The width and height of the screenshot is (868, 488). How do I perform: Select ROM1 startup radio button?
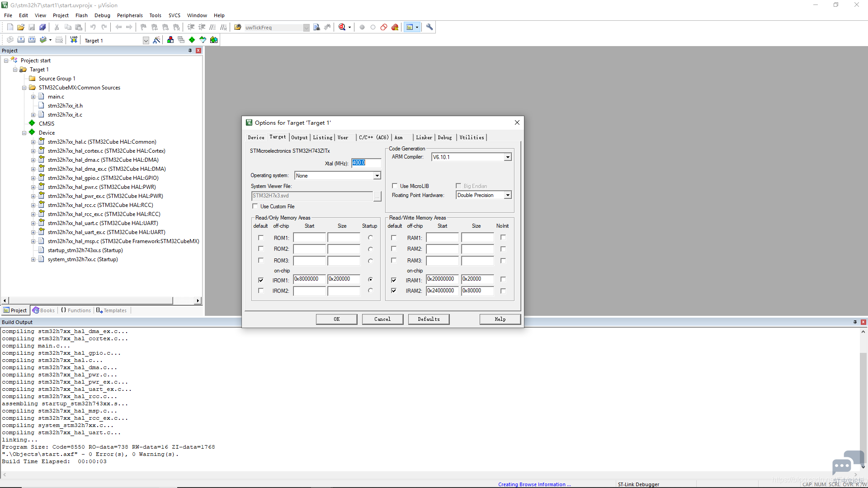tap(370, 238)
